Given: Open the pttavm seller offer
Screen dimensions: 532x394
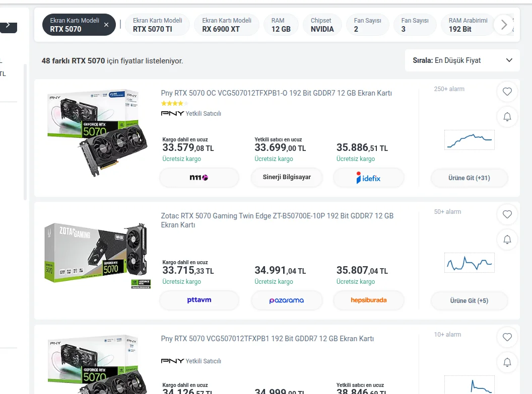Looking at the screenshot, I should (x=199, y=300).
